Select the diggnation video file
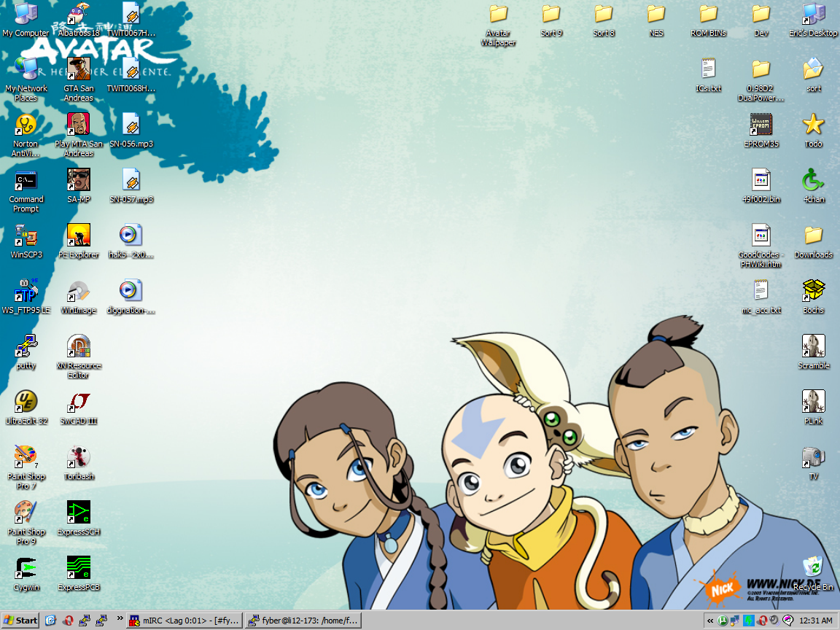 click(131, 297)
